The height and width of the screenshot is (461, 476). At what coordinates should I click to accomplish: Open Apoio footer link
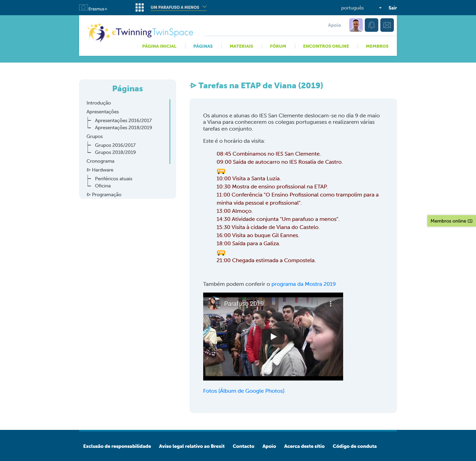(269, 446)
